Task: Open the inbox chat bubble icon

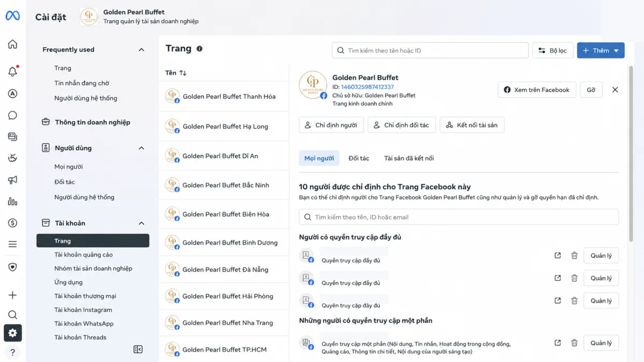Action: [x=13, y=115]
